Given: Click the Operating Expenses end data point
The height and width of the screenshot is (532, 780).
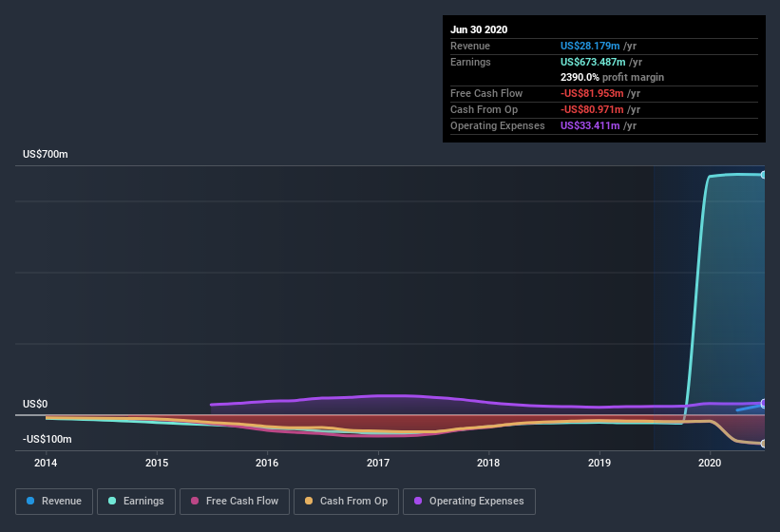Looking at the screenshot, I should pyautogui.click(x=763, y=403).
